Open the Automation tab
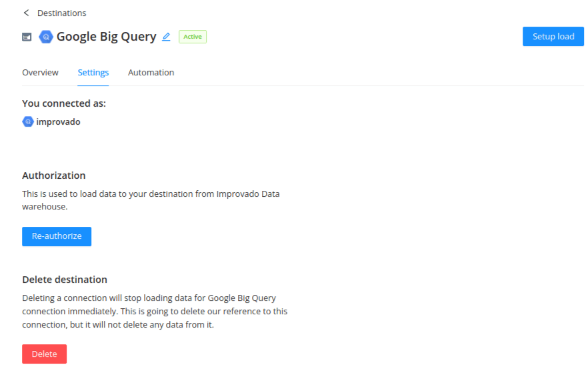This screenshot has width=588, height=375. [x=151, y=73]
